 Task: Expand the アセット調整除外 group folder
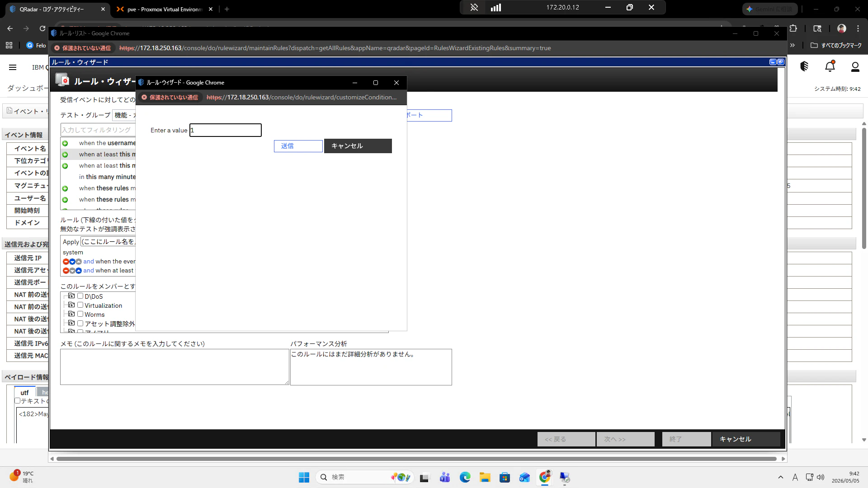point(71,323)
